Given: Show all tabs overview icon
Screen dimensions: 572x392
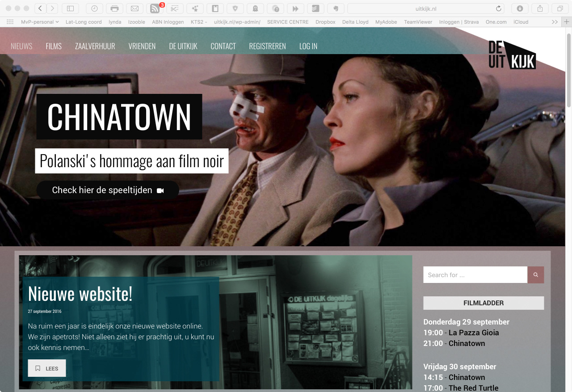Looking at the screenshot, I should click(x=560, y=8).
